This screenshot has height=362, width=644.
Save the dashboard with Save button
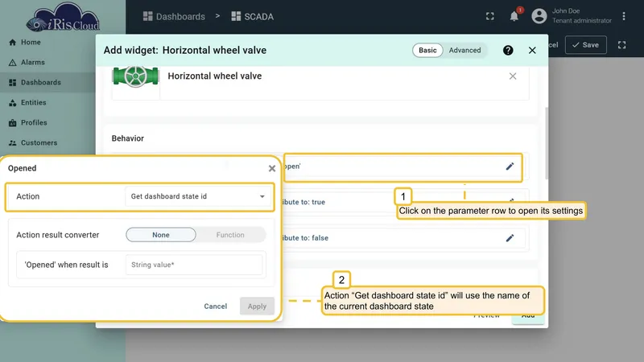586,45
